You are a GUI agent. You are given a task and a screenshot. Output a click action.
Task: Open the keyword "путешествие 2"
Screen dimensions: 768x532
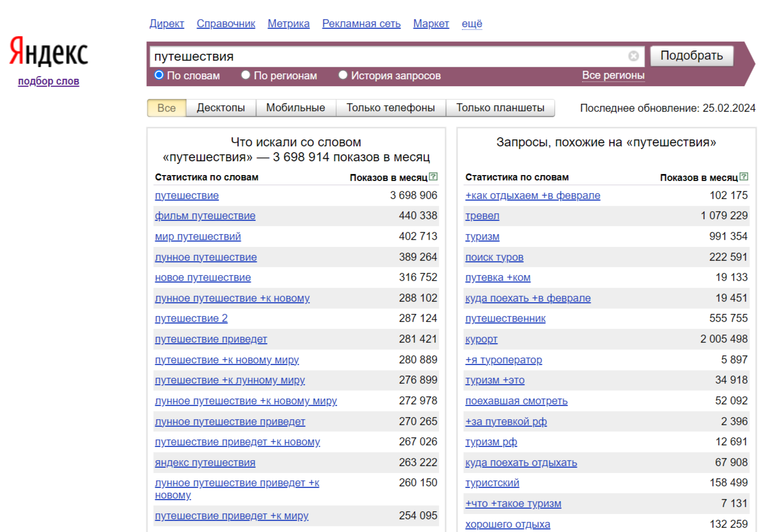click(x=191, y=319)
